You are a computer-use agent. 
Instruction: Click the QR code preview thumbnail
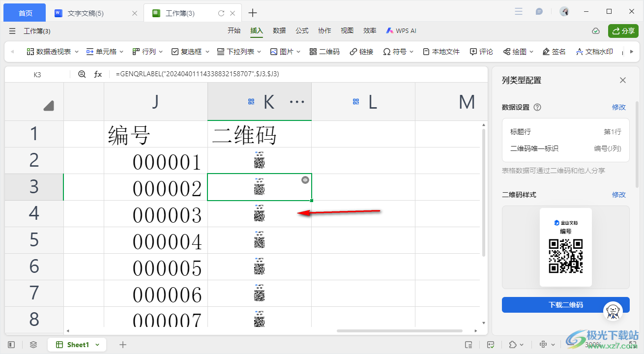pos(565,247)
